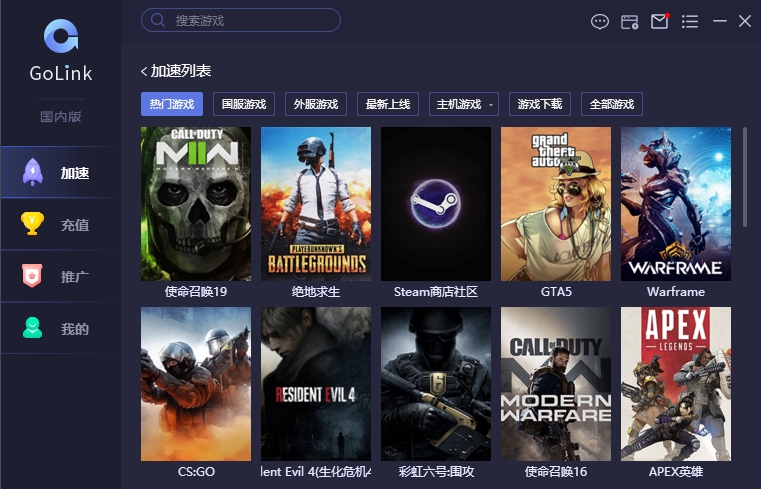
Task: Select the Warframe cover image
Action: click(676, 204)
